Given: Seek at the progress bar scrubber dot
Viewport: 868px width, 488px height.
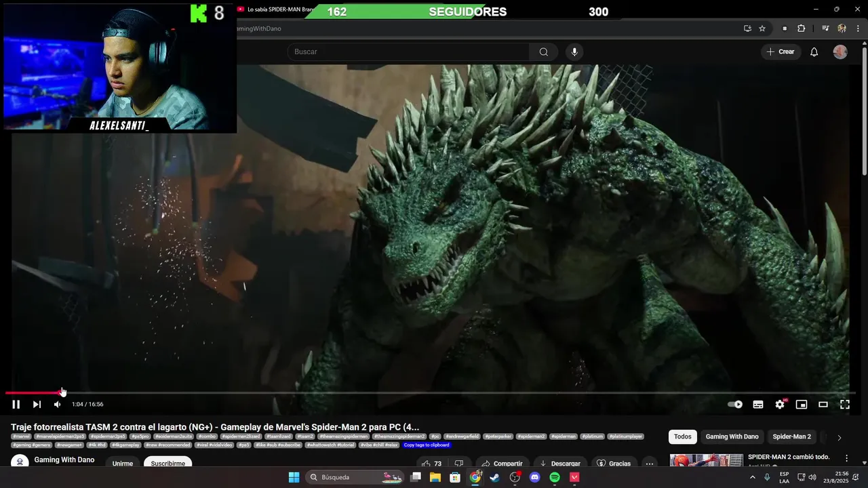Looking at the screenshot, I should click(60, 392).
